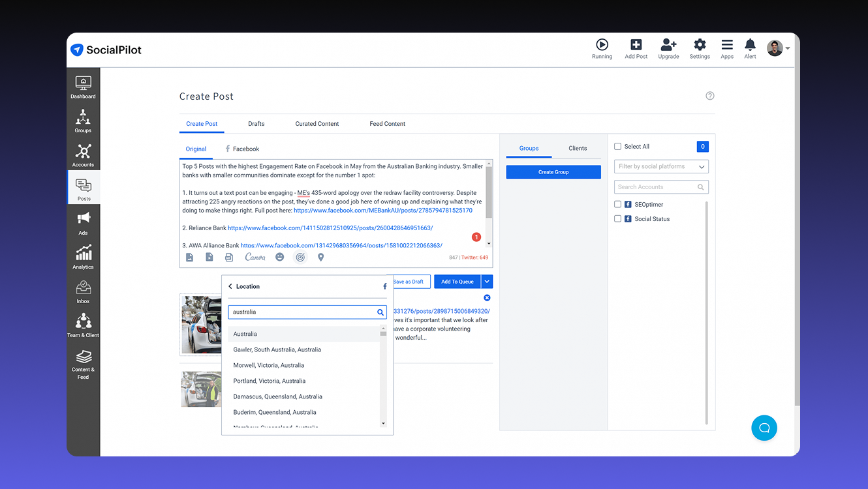Click the Create Group button
Image resolution: width=868 pixels, height=489 pixels.
(x=553, y=172)
